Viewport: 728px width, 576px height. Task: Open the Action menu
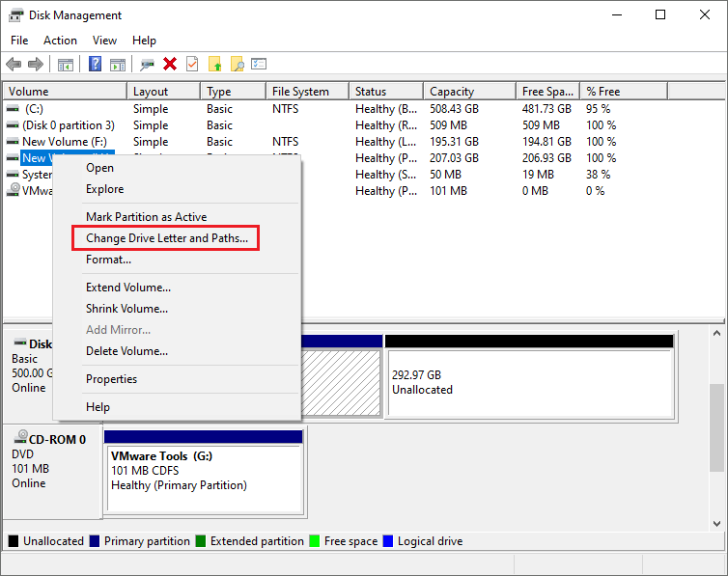[60, 41]
